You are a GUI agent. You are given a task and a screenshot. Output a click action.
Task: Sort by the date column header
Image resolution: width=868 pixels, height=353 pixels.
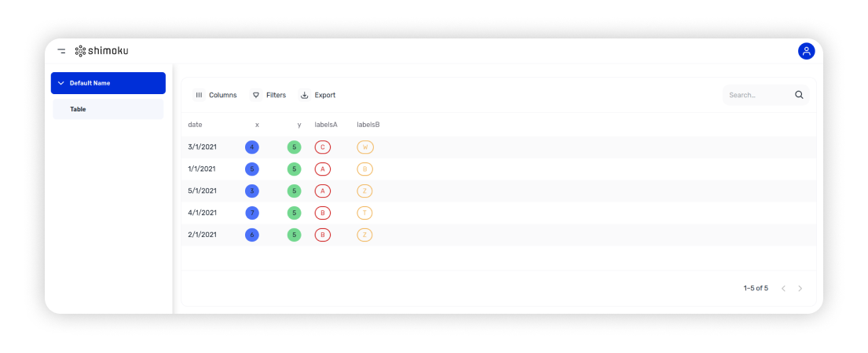[x=195, y=125]
